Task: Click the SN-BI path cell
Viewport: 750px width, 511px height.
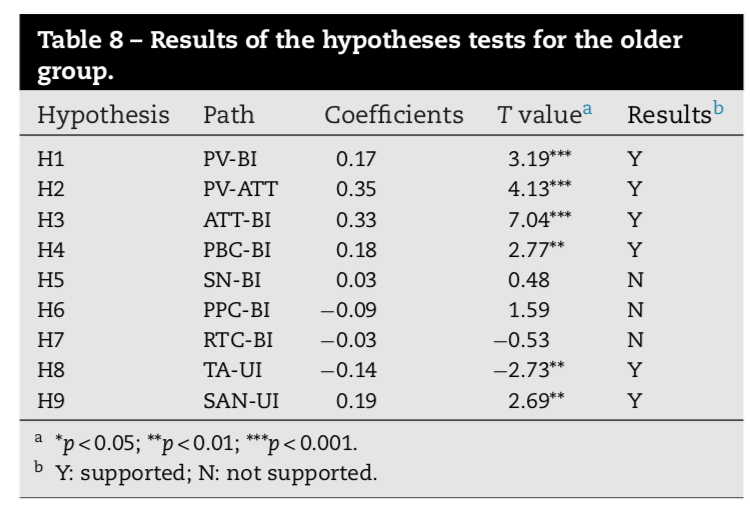Action: pos(231,279)
